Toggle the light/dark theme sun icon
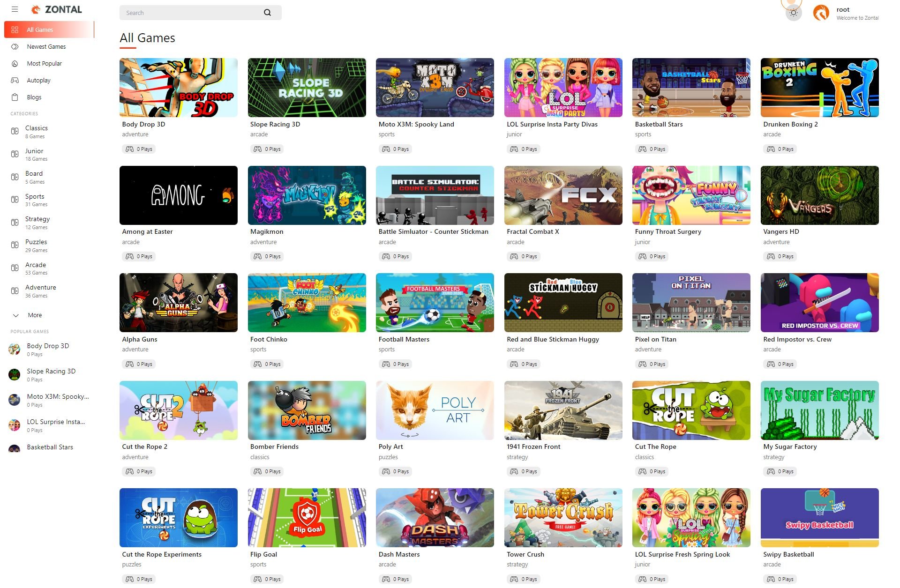 [793, 13]
